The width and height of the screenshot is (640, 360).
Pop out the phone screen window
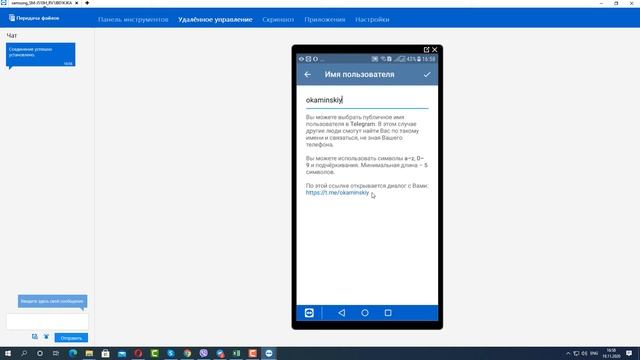pos(426,49)
